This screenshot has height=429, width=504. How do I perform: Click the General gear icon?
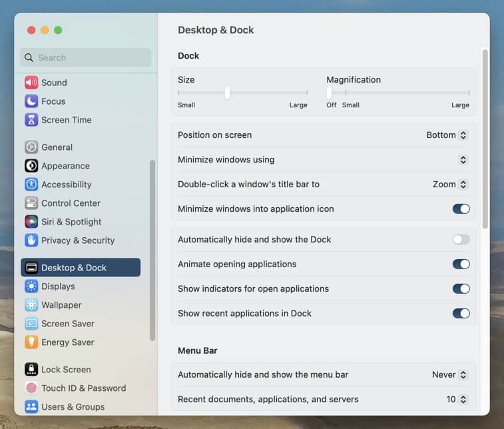click(31, 147)
